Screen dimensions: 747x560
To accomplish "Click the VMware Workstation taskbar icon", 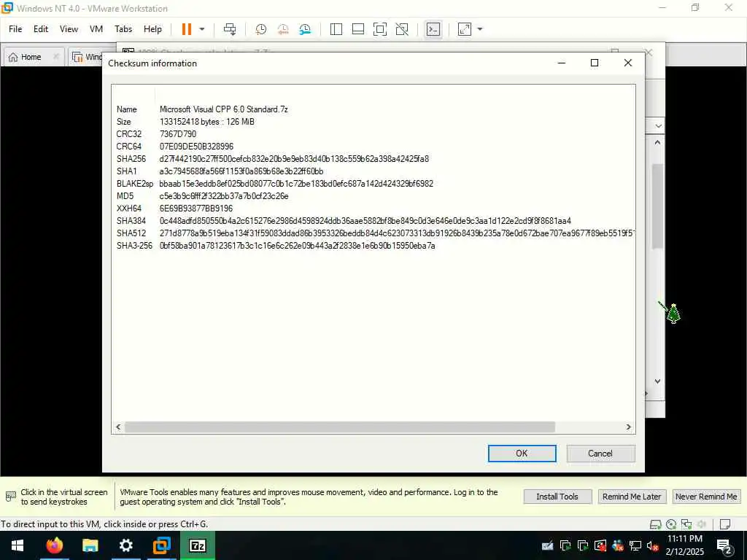I will point(161,545).
